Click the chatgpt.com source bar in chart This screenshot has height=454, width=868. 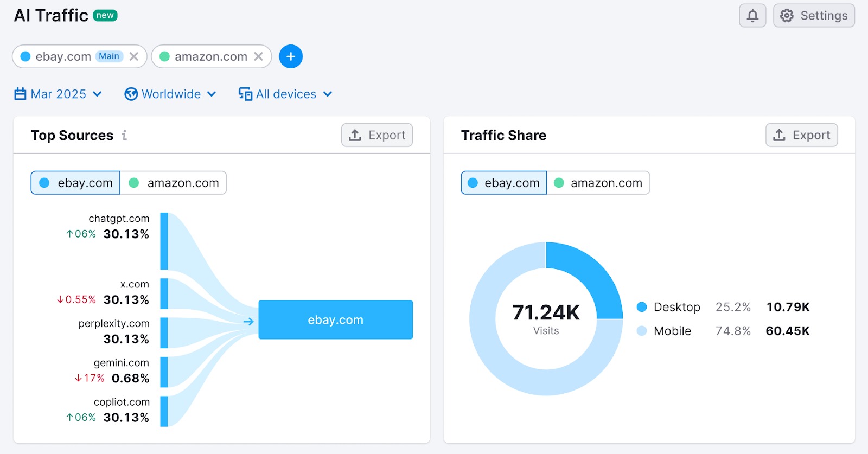(164, 241)
